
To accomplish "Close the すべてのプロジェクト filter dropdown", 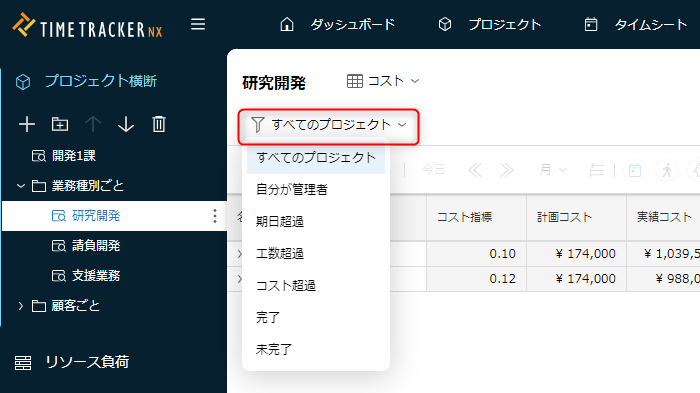I will 329,125.
